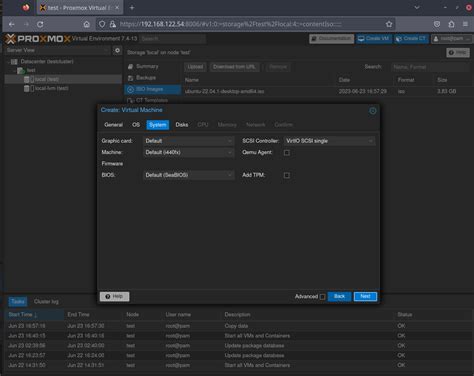Bookmark page with the star icon

pos(389,24)
